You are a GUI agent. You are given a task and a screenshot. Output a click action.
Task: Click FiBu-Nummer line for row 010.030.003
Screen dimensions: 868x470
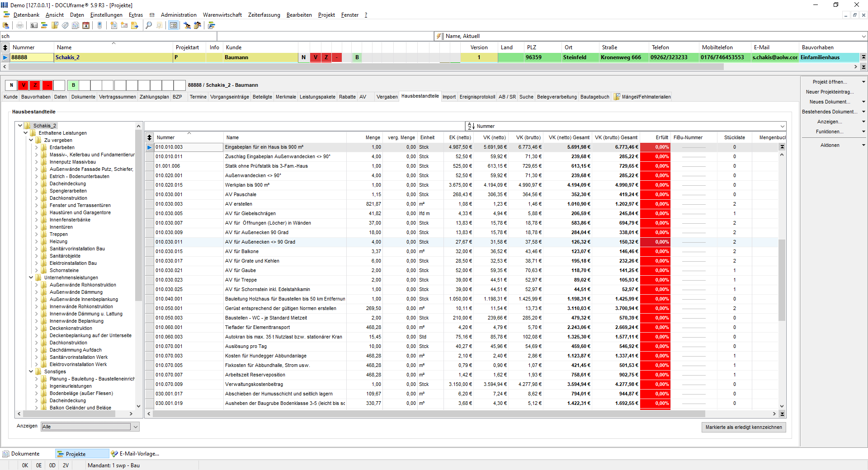(x=693, y=204)
